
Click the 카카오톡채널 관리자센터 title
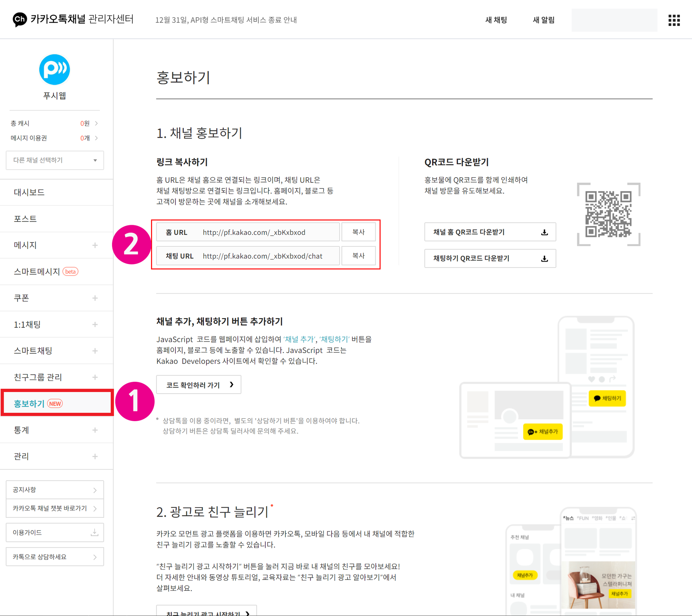82,19
